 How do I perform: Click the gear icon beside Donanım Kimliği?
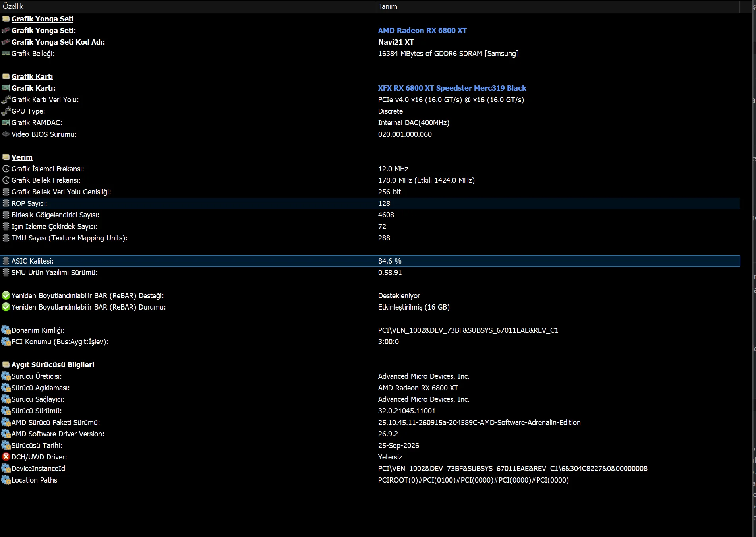6,330
